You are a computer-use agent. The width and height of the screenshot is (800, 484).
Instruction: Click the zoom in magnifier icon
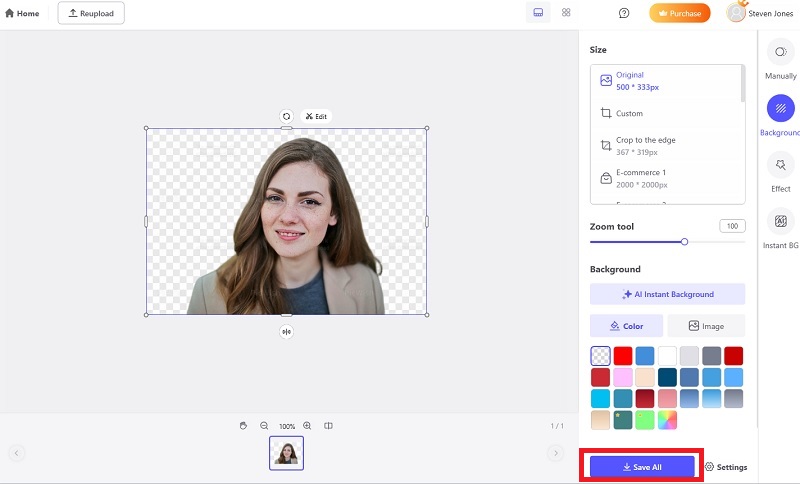(307, 426)
